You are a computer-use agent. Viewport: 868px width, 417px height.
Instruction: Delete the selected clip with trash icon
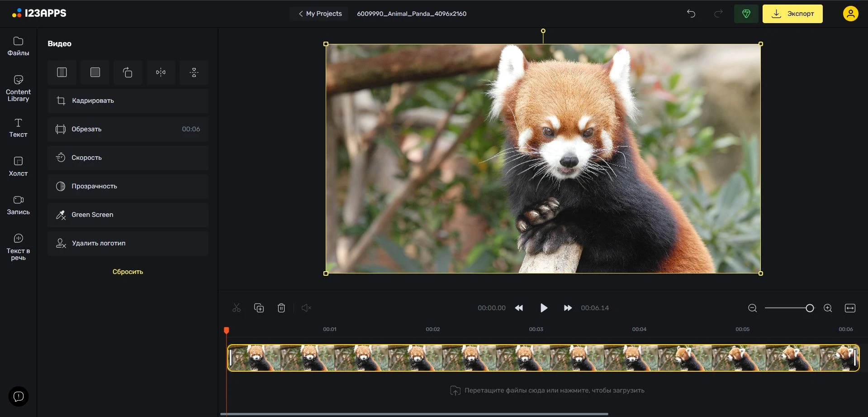(281, 308)
